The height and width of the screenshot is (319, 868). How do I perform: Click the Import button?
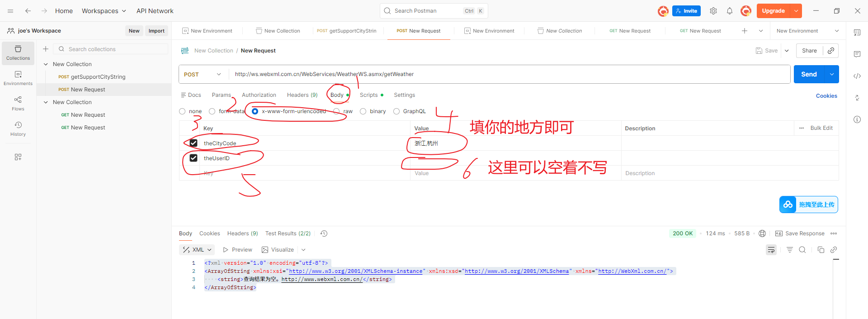tap(156, 31)
